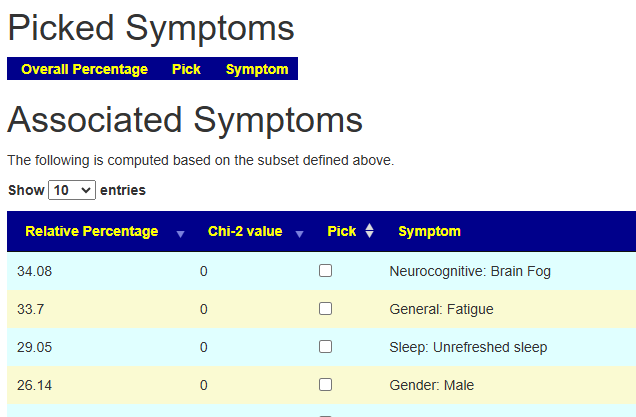Screen dimensions: 636x417
Task: Click Symptom header in Associated Symptoms table
Action: 429,231
